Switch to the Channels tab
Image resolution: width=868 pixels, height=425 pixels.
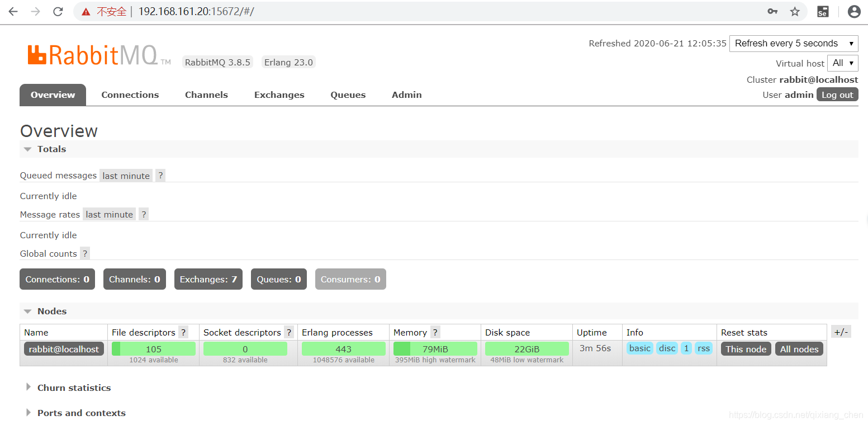click(207, 95)
